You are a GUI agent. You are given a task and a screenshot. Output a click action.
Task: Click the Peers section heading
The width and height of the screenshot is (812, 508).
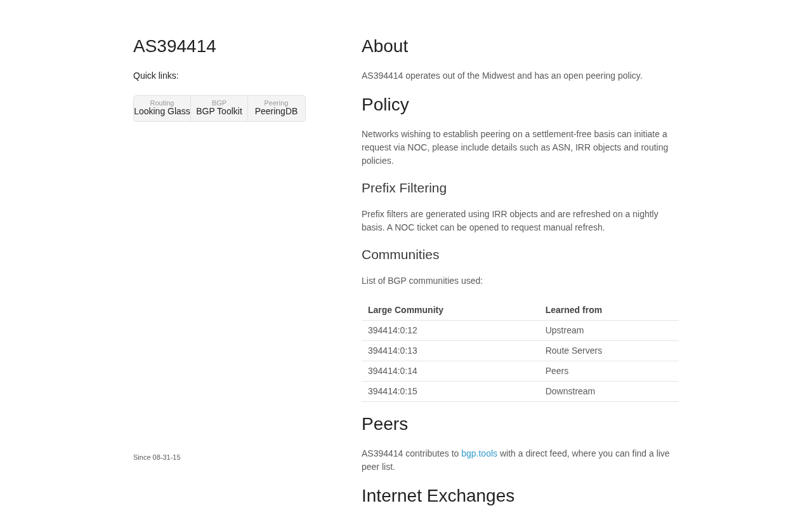pyautogui.click(x=384, y=424)
